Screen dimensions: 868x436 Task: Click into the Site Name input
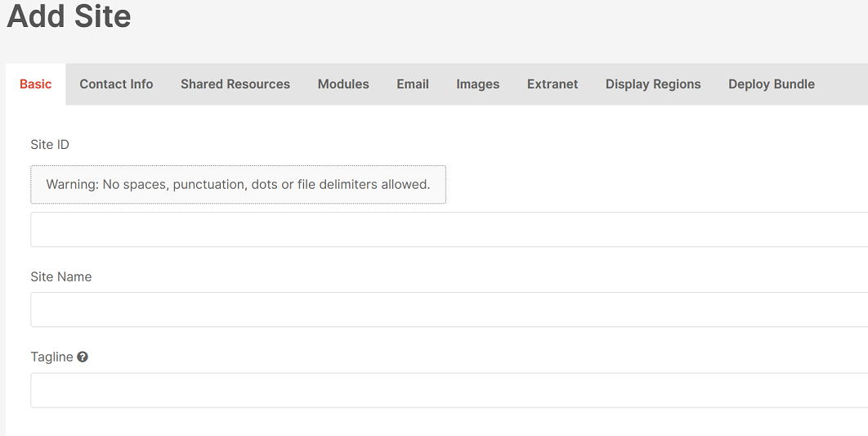click(x=449, y=310)
